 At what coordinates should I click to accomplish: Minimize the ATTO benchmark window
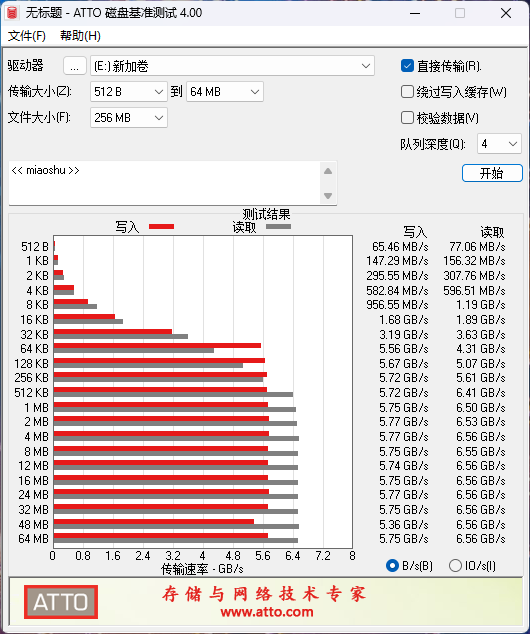[x=415, y=13]
